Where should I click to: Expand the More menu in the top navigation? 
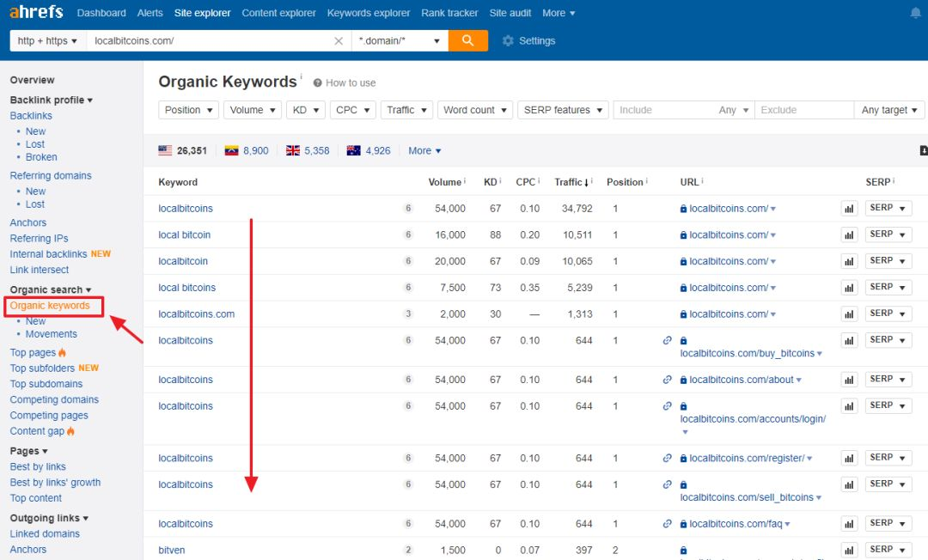pyautogui.click(x=559, y=13)
